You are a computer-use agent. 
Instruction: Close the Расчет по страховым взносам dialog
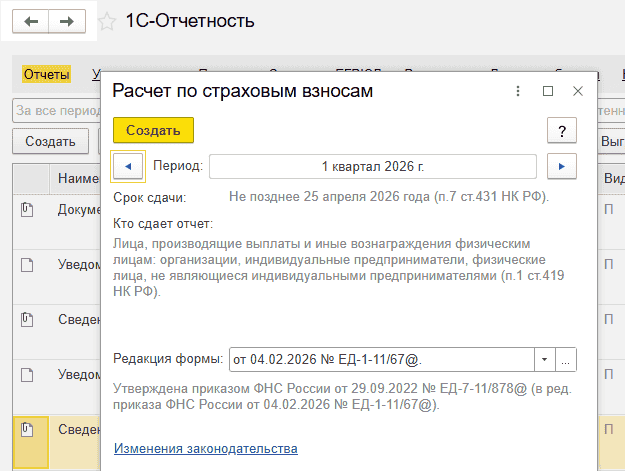[x=578, y=91]
